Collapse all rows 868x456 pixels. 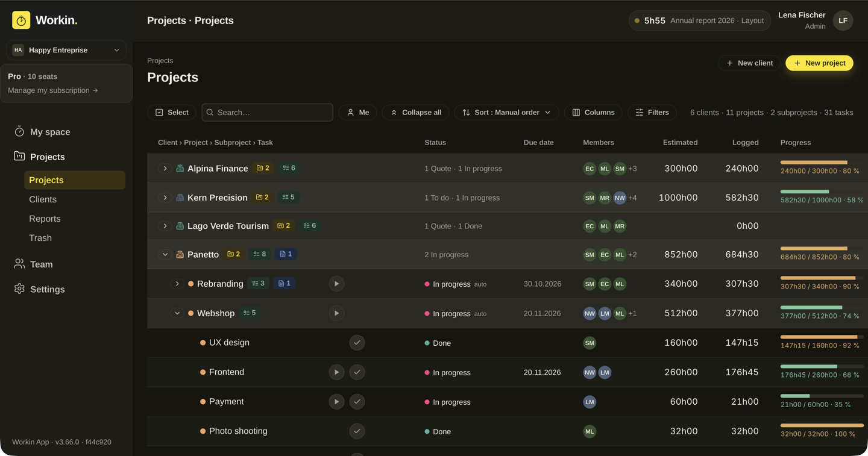click(416, 113)
